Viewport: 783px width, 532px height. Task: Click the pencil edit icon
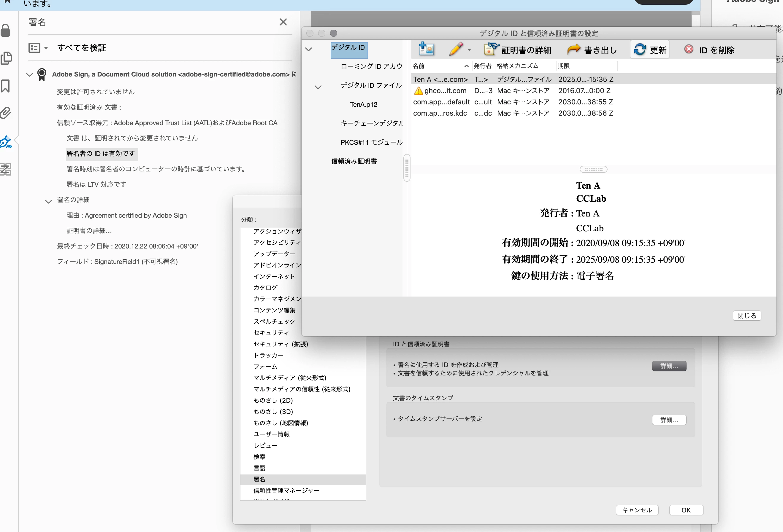pos(456,49)
